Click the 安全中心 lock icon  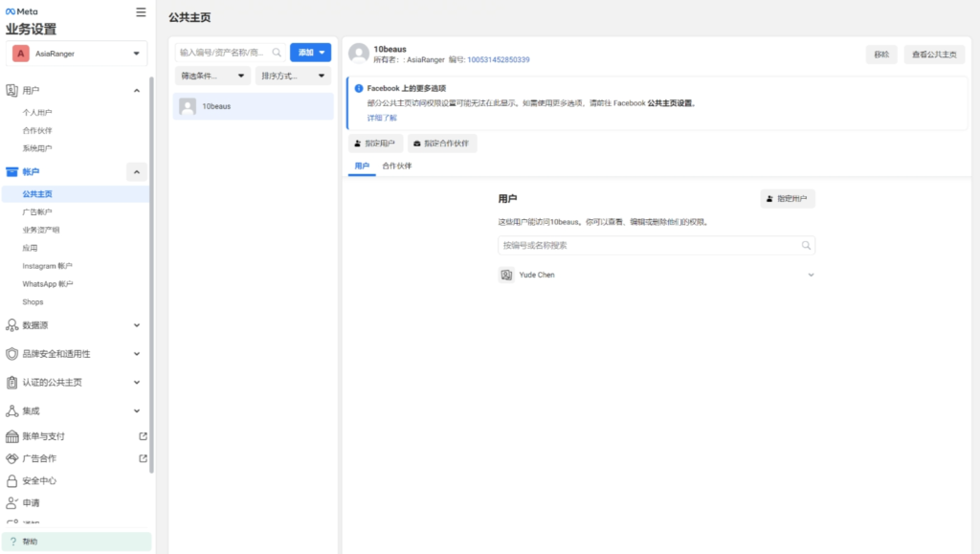[x=11, y=480]
